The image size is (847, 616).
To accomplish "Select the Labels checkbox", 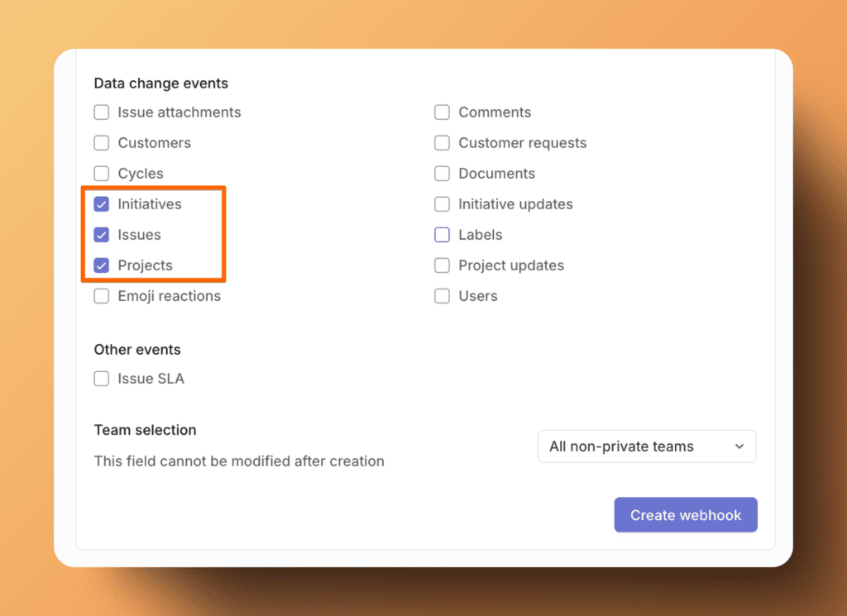I will 443,235.
